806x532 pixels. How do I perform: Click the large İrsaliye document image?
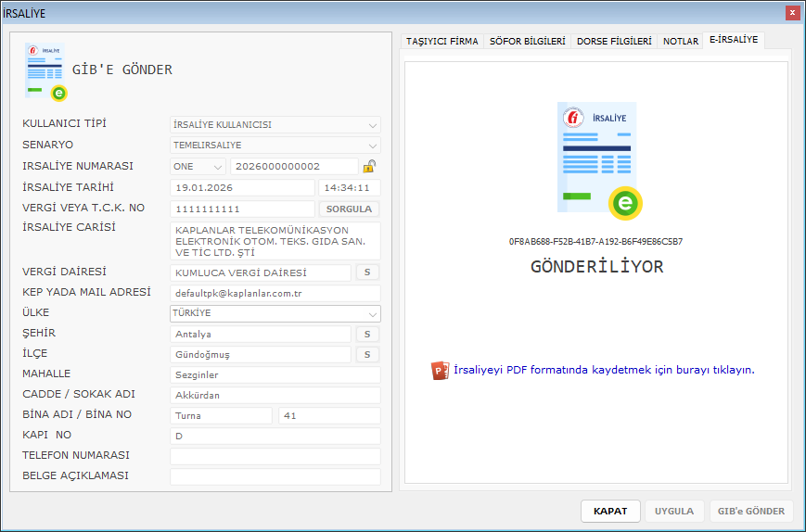(x=599, y=159)
